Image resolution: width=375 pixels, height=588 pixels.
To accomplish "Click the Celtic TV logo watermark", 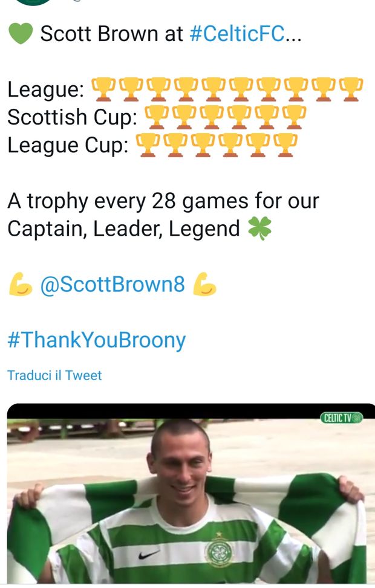I will tap(341, 418).
